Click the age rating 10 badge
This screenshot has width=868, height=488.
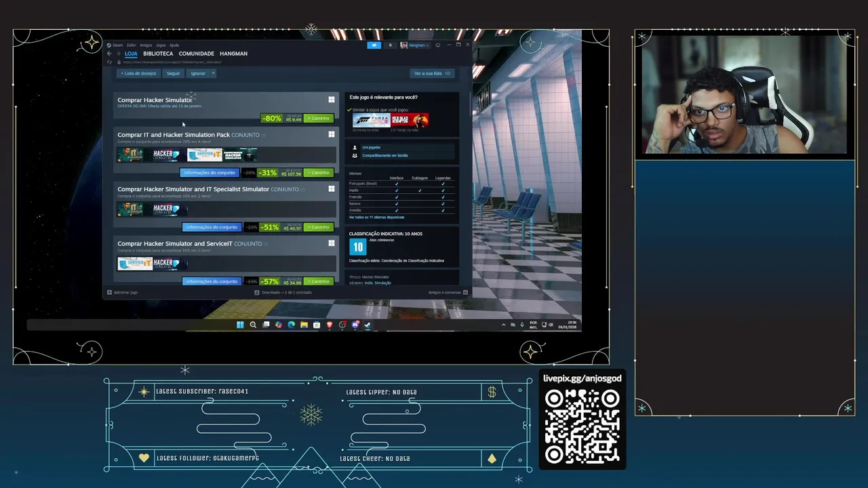357,247
